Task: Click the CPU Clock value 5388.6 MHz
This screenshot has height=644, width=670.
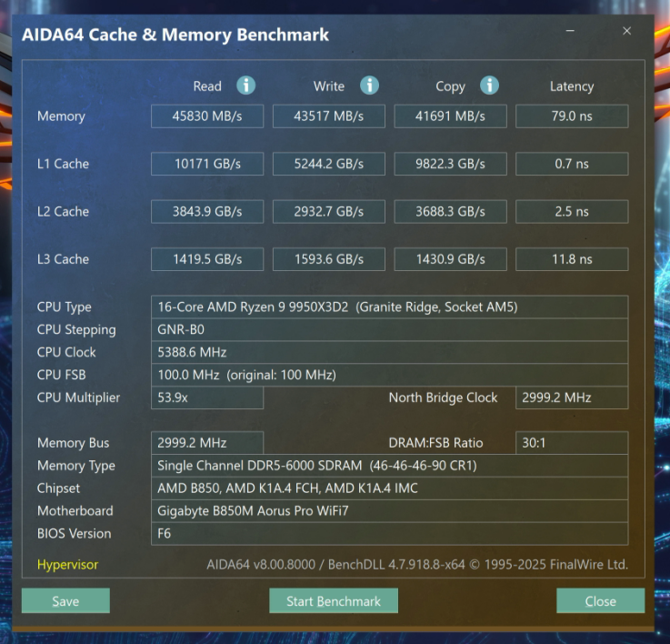Action: [390, 352]
